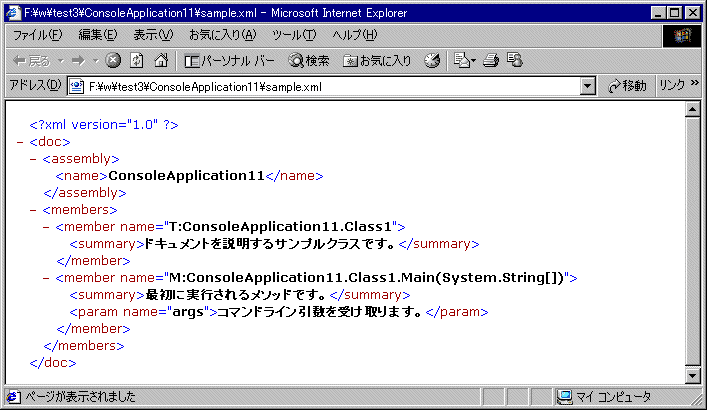Viewport: 707px width, 410px height.
Task: Maximize the Internet Explorer window
Action: (x=675, y=13)
